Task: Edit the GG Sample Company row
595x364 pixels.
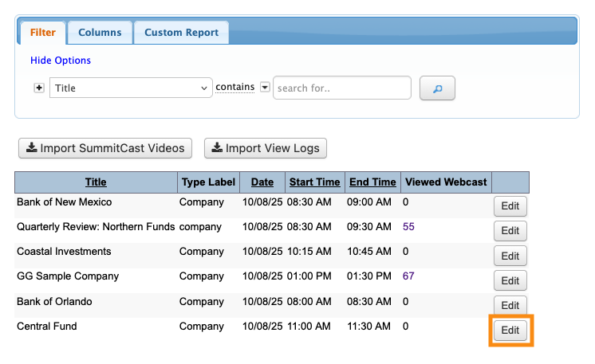Action: [510, 281]
